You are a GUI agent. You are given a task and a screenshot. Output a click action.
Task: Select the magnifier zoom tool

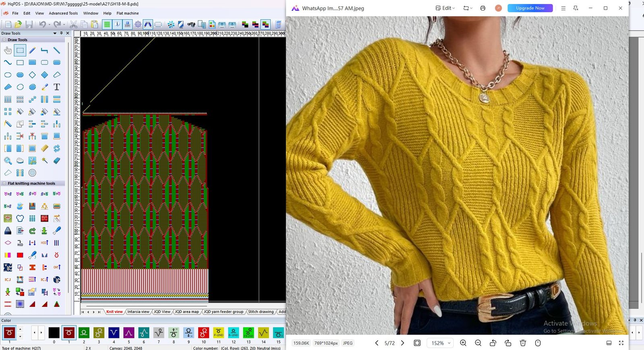(8, 161)
